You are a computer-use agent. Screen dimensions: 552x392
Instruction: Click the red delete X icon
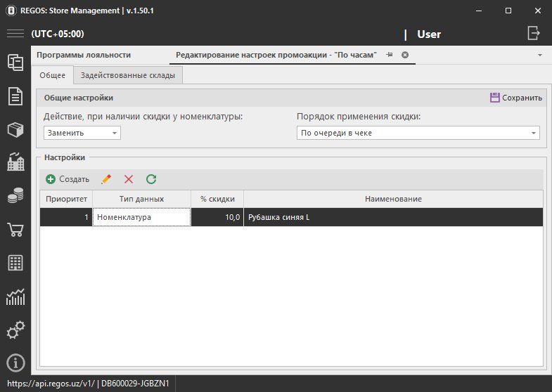(x=129, y=179)
